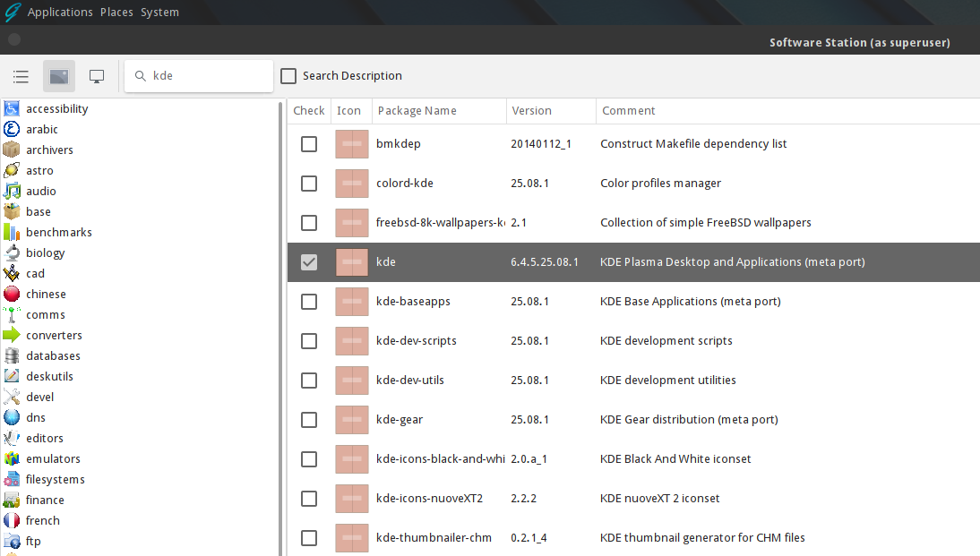
Task: Click the astro planet icon
Action: [x=11, y=170]
